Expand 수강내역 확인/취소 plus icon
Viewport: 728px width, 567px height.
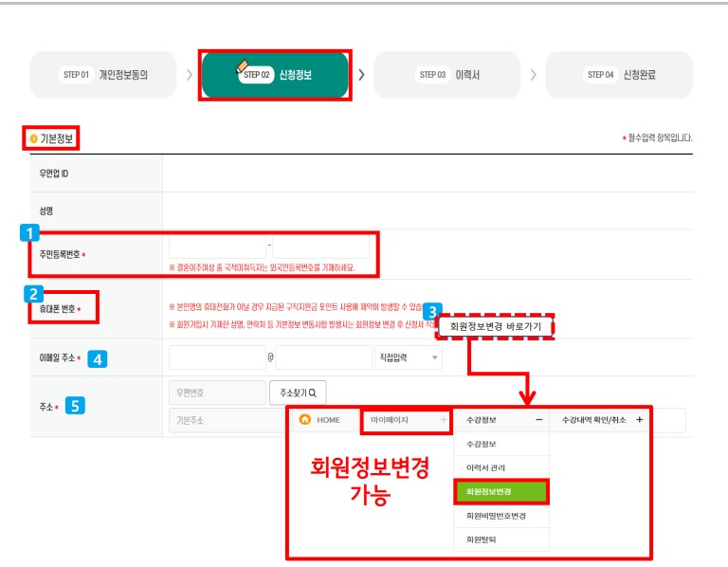tap(639, 420)
